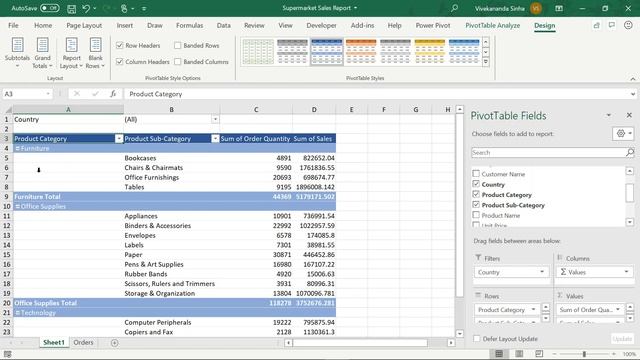Open Product Category dropdown in Rows area
640x360 pixels.
pos(533,309)
